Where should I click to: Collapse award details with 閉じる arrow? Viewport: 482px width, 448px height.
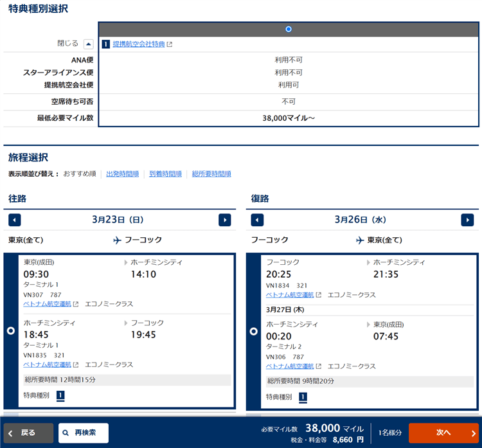[88, 44]
